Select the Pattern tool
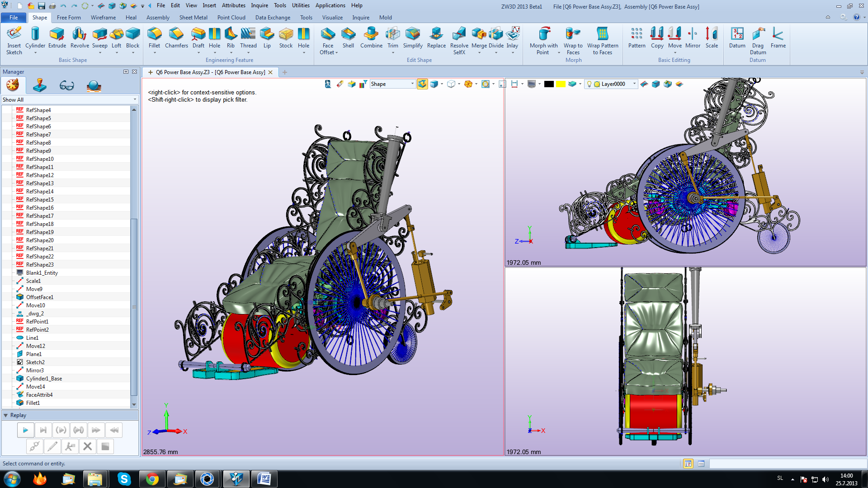This screenshot has width=868, height=488. pos(637,38)
